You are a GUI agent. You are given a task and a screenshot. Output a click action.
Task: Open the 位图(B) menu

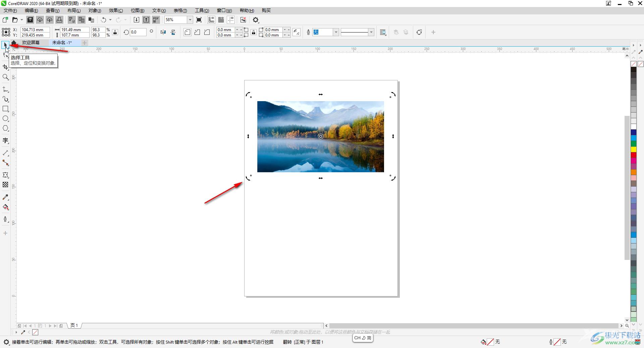[138, 10]
